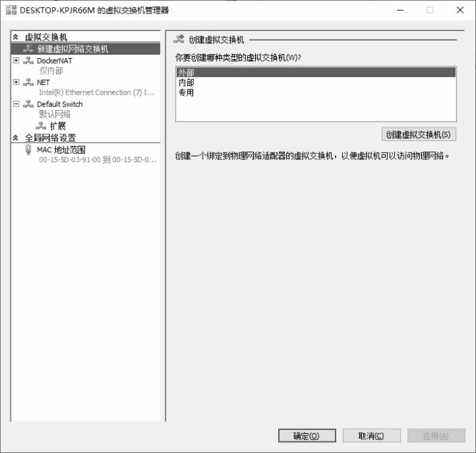
Task: Open MAC 地址范围 settings
Action: (x=61, y=150)
